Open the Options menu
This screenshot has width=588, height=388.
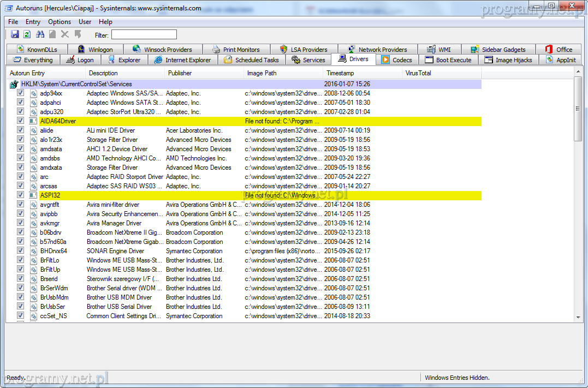[x=60, y=22]
